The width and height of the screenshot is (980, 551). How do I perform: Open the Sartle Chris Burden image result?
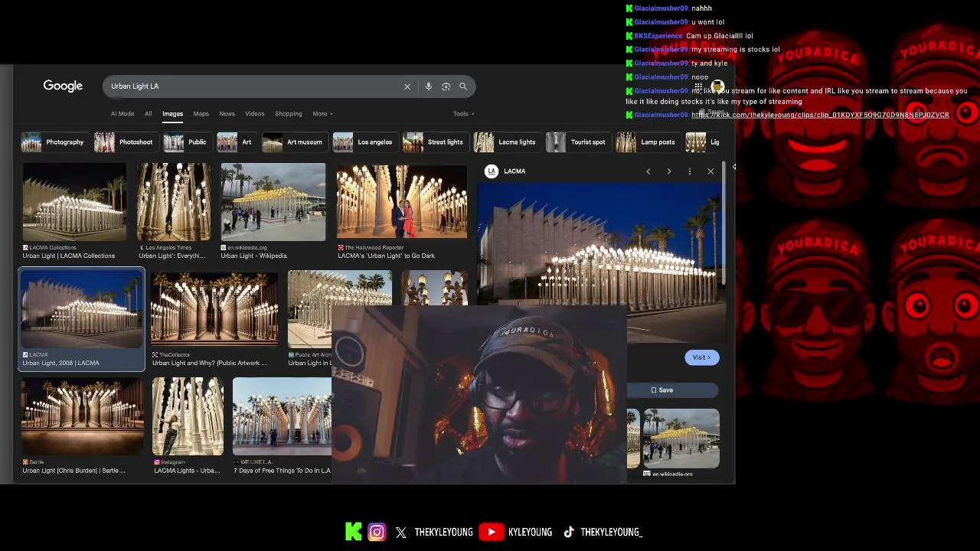click(x=82, y=416)
